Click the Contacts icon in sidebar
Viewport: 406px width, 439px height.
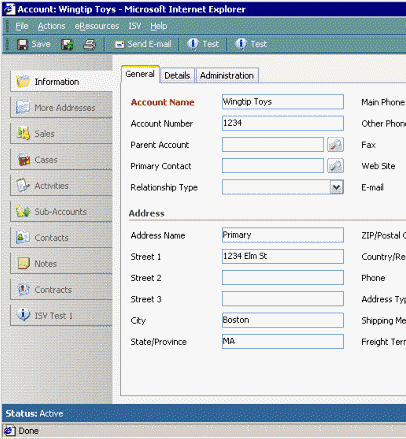tap(23, 237)
